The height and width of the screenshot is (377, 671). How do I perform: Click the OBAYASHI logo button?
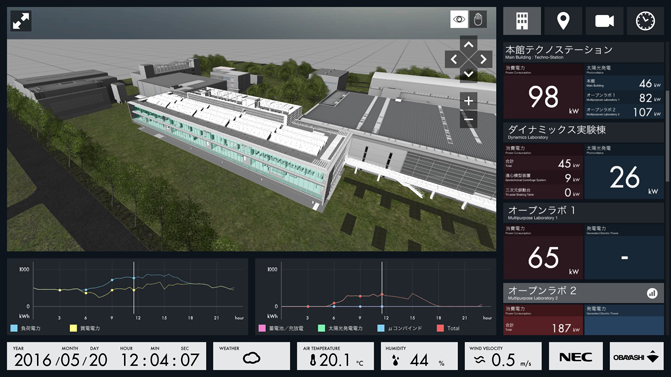[636, 356]
